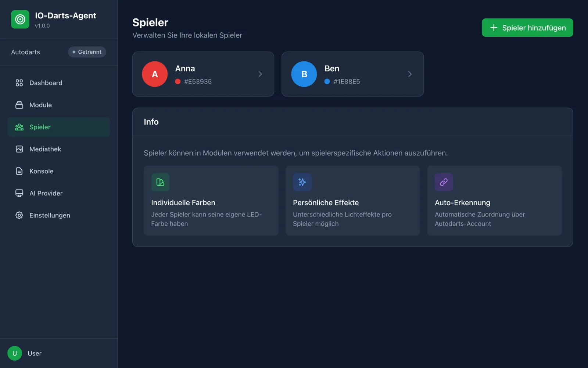Viewport: 588px width, 368px height.
Task: Click the Auto-Erkennung heading
Action: [462, 202]
